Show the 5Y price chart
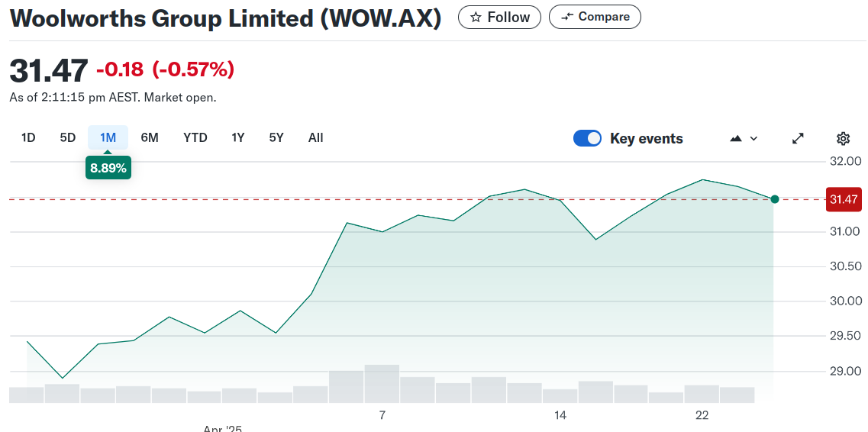 [276, 138]
